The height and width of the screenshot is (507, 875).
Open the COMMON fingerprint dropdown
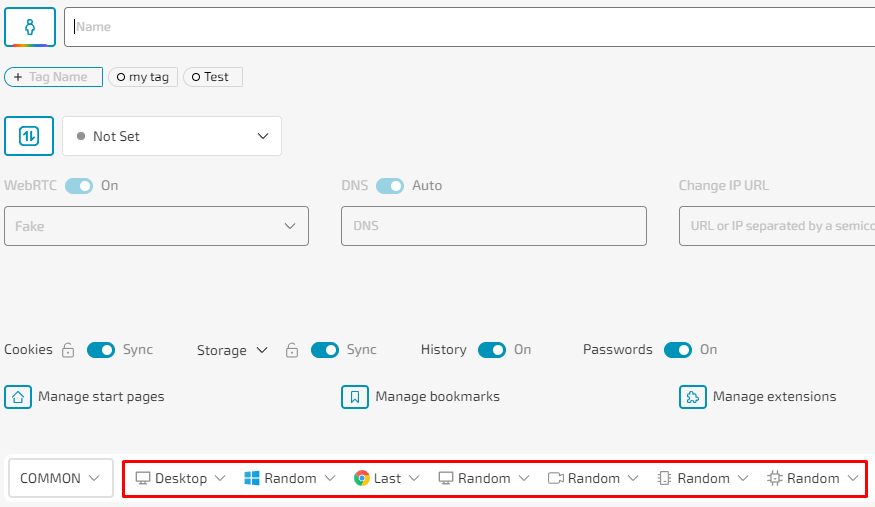pos(61,478)
